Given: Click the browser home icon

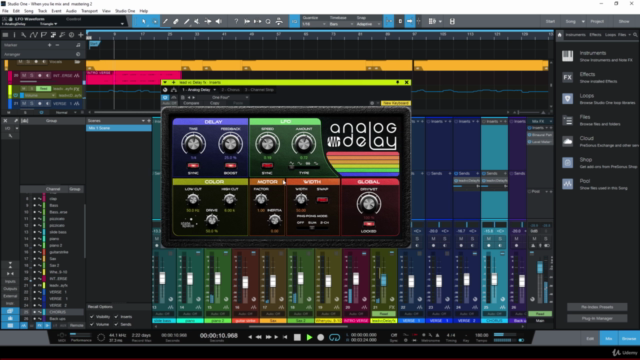Looking at the screenshot, I should click(560, 35).
